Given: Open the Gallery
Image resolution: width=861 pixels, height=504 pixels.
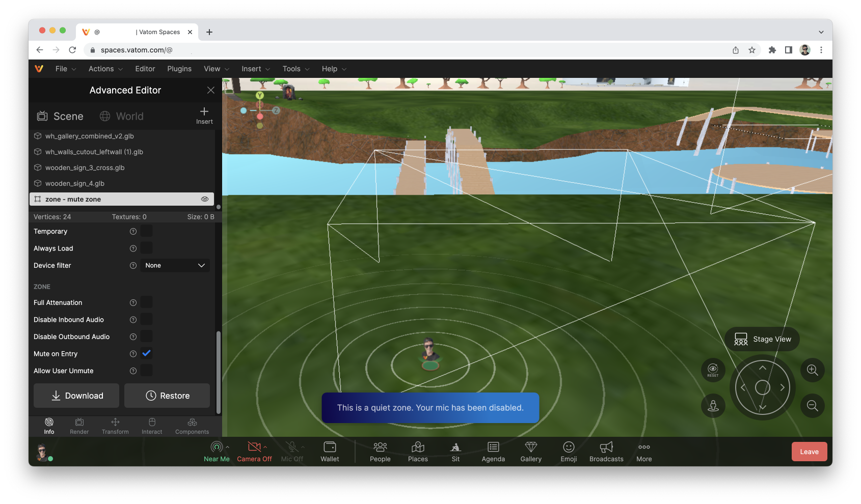Looking at the screenshot, I should 531,452.
